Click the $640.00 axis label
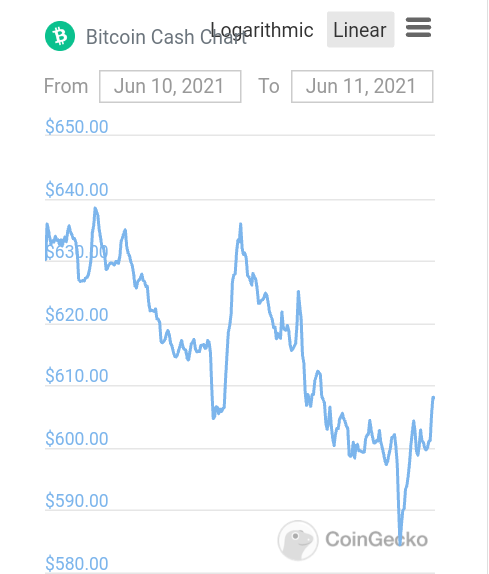Viewport: 489px width, 574px height. click(x=77, y=190)
